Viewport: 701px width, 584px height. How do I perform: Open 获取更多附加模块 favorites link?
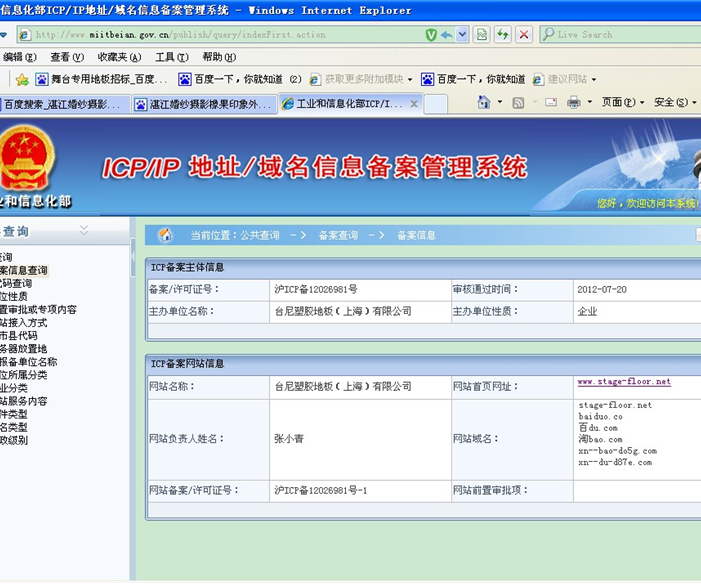click(x=357, y=80)
